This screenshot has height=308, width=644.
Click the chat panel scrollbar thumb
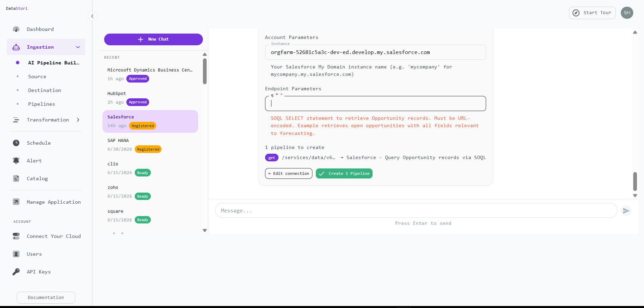(x=635, y=182)
